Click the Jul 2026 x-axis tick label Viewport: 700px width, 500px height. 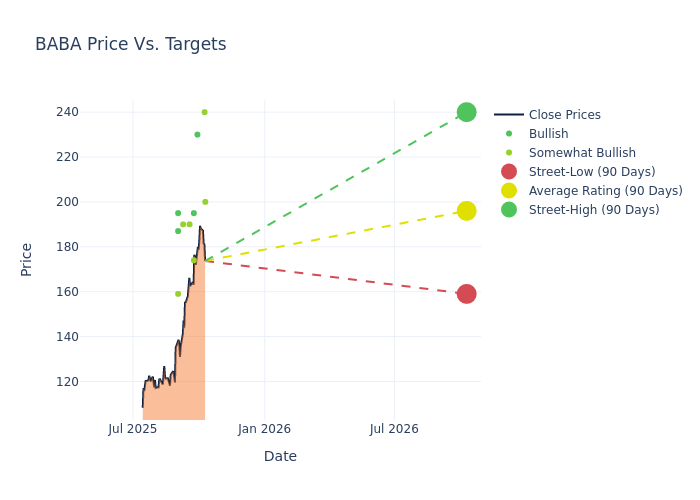(394, 430)
